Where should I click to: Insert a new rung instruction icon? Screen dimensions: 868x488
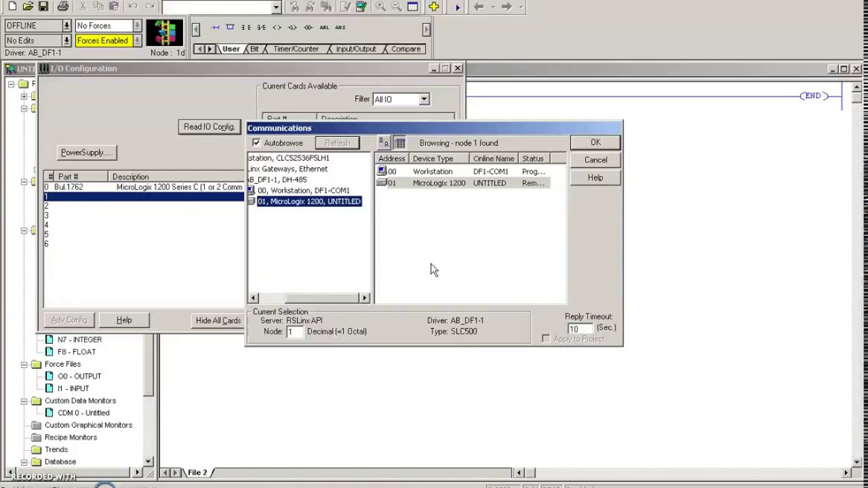216,28
